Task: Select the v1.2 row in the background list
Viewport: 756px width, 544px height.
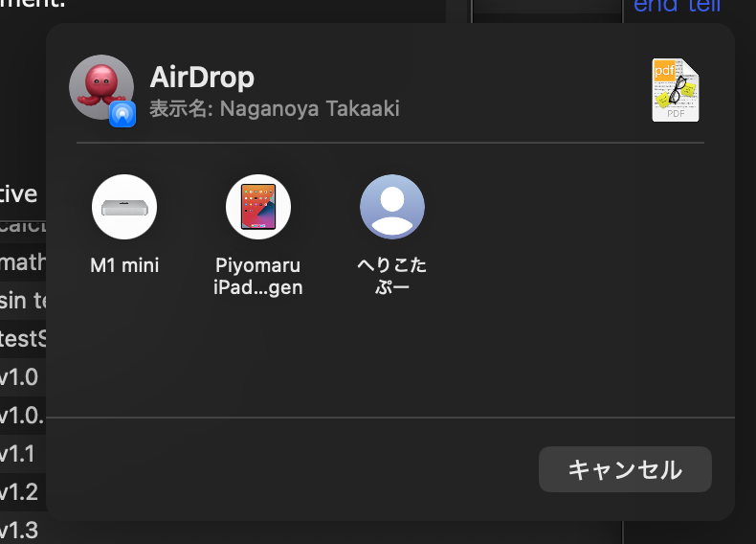Action: click(19, 491)
